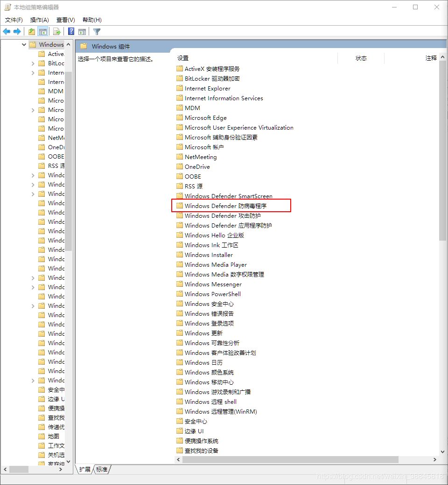Select Windows Defender 攻击防护 folder
Image resolution: width=448 pixels, height=485 pixels.
(x=218, y=215)
